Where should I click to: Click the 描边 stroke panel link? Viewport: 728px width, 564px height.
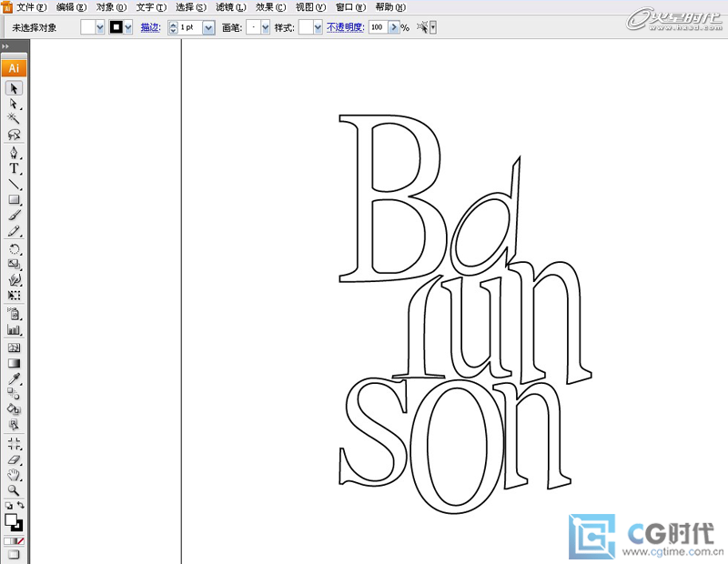click(x=150, y=28)
